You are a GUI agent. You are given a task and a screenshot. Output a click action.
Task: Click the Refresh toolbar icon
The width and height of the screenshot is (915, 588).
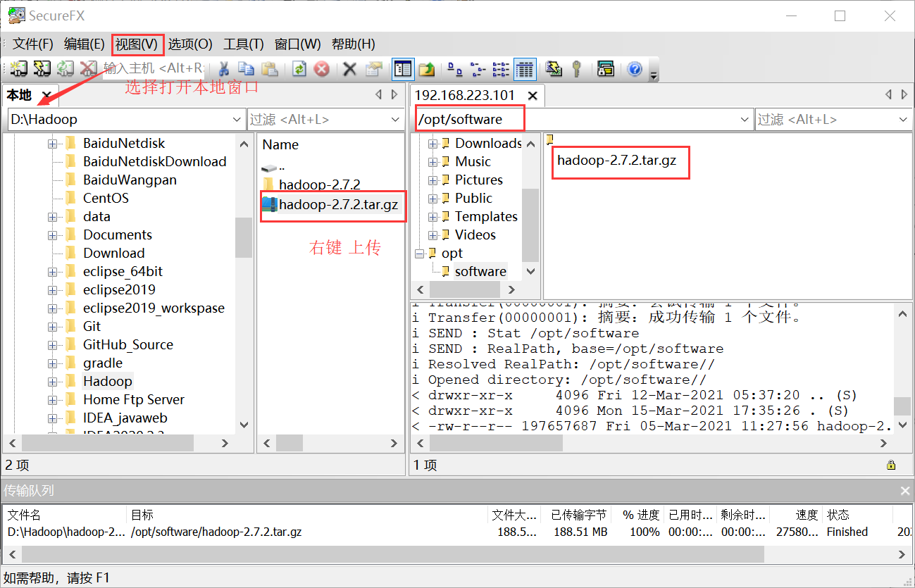[299, 68]
